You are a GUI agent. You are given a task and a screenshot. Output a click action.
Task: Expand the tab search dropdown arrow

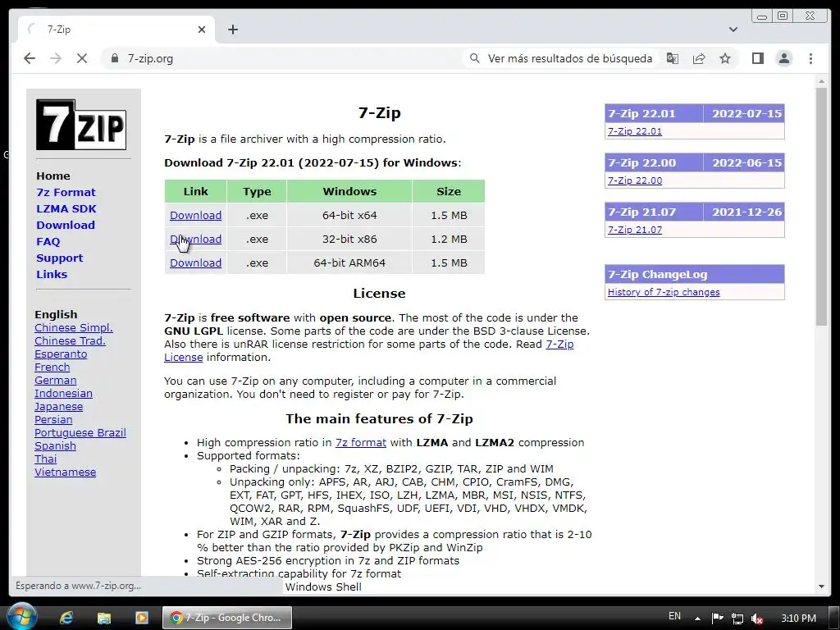(x=733, y=30)
